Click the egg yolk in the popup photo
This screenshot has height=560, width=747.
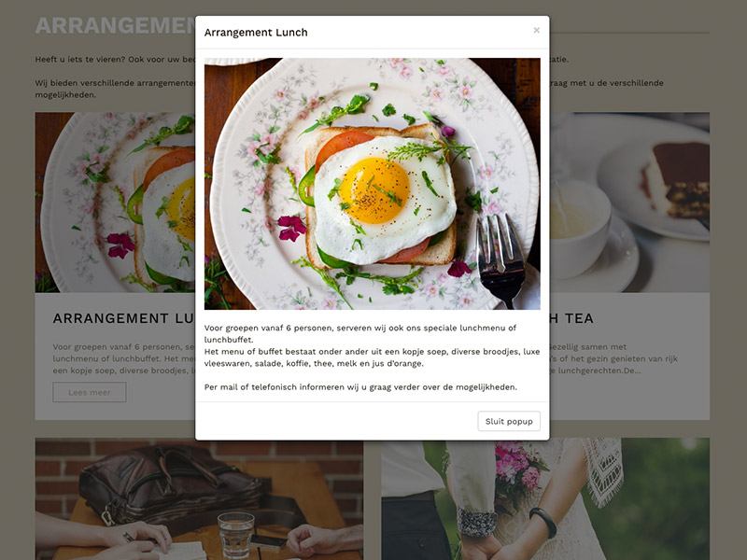[374, 190]
